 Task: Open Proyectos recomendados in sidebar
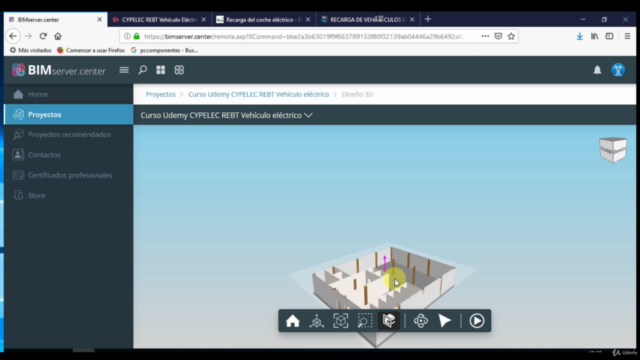pos(69,134)
